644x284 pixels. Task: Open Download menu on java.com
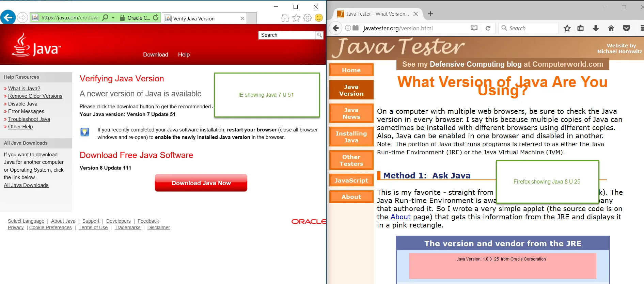pyautogui.click(x=156, y=54)
